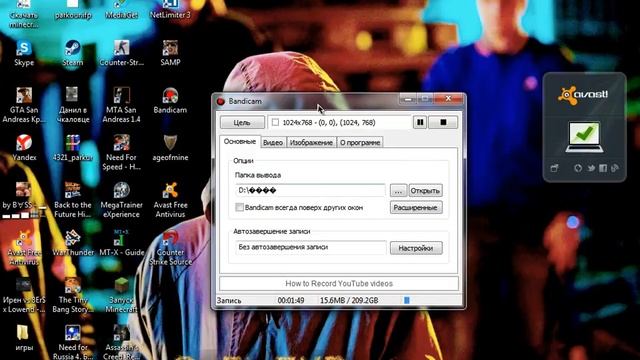Click the Без автозавершения записи field

pos(311,247)
